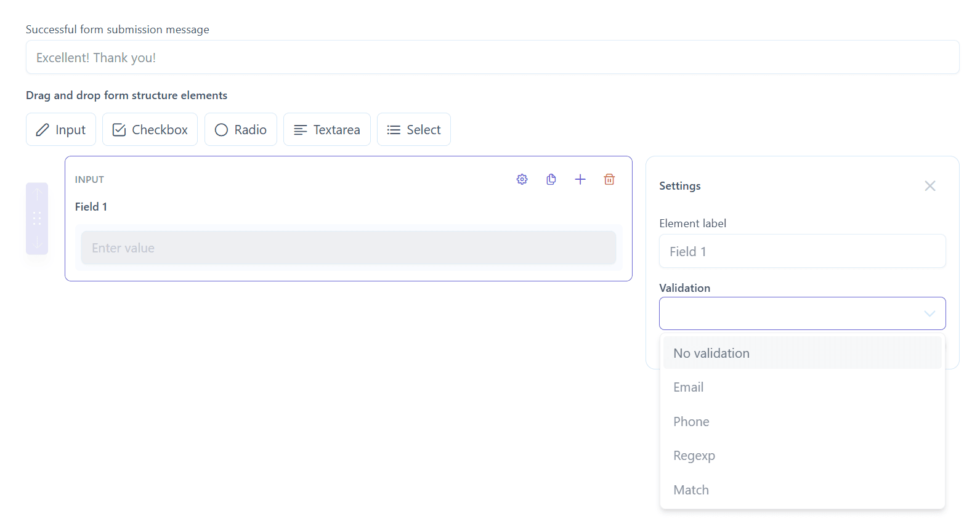Choose Email validation option
The image size is (980, 532).
click(x=803, y=387)
